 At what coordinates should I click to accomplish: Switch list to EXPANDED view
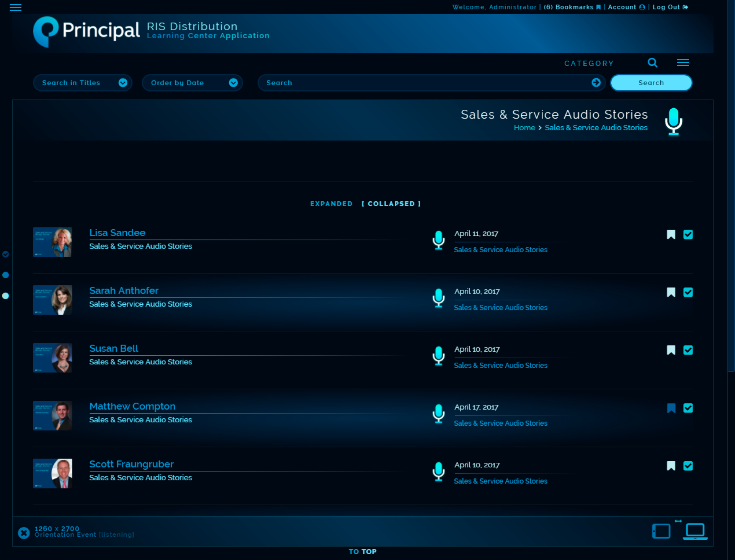click(331, 204)
